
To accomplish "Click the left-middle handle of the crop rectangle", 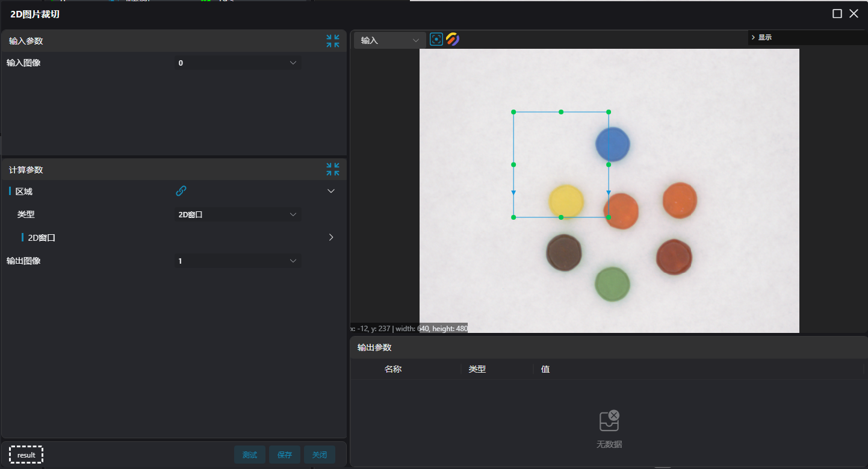I will click(x=513, y=164).
